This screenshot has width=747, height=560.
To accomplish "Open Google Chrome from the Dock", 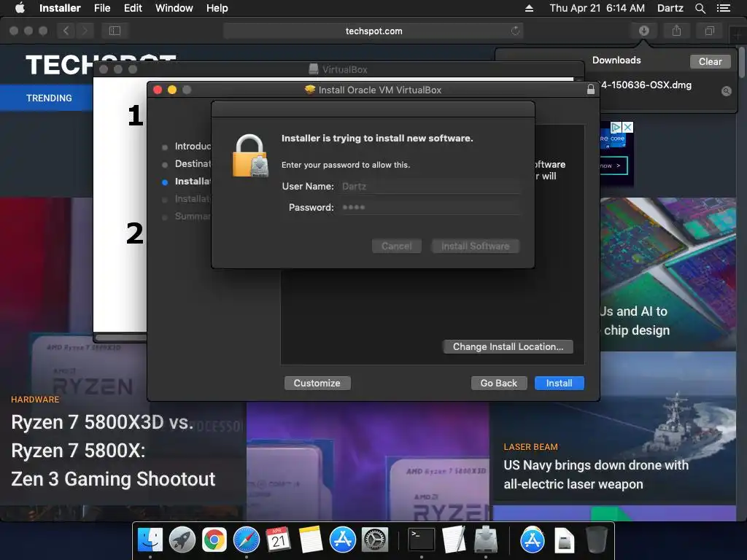I will pyautogui.click(x=214, y=540).
